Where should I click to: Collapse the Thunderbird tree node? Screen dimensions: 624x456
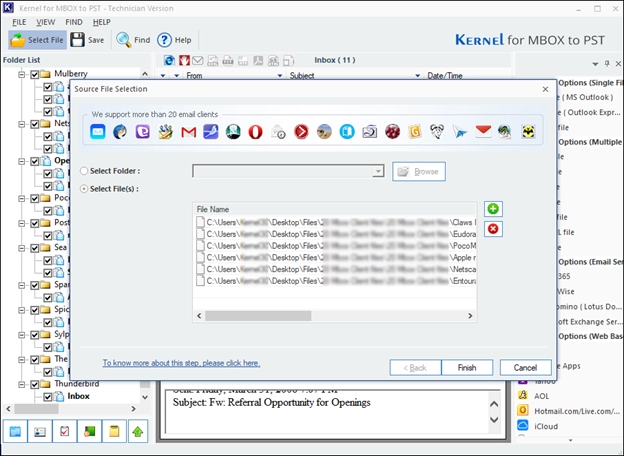tap(22, 384)
